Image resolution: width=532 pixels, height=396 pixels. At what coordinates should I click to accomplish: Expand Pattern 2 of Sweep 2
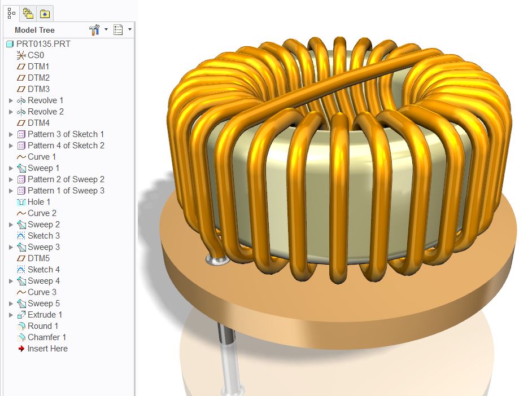(11, 179)
